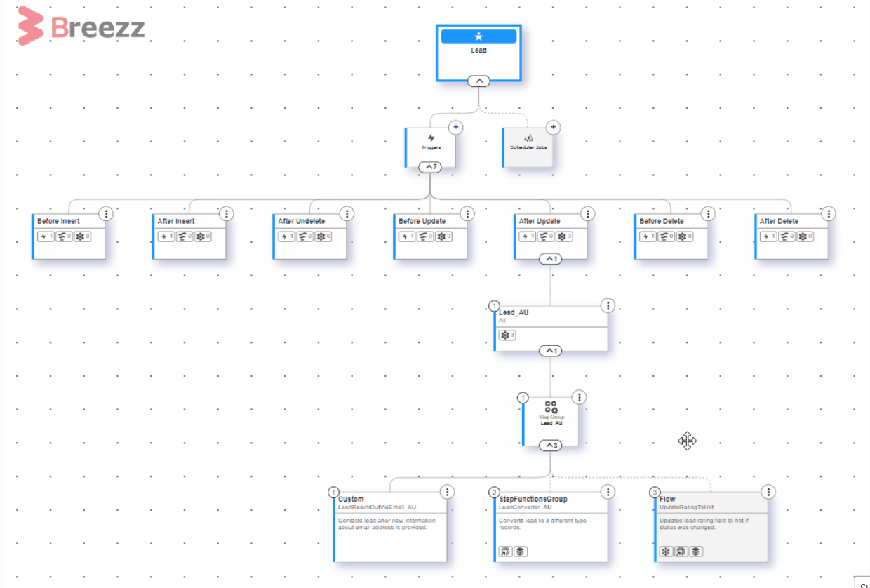This screenshot has width=870, height=588.
Task: Click the Triggers lightning bolt icon
Action: pos(431,138)
